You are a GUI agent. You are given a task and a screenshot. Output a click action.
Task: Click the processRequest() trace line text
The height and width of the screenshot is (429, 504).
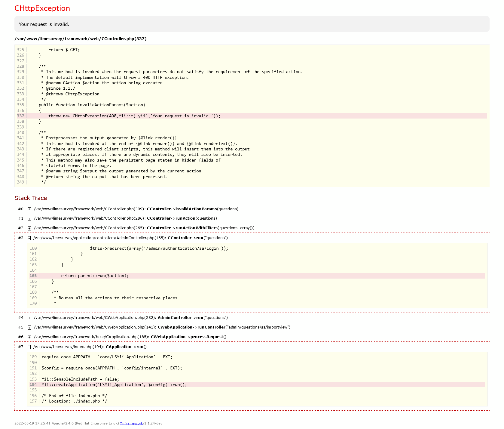point(130,337)
